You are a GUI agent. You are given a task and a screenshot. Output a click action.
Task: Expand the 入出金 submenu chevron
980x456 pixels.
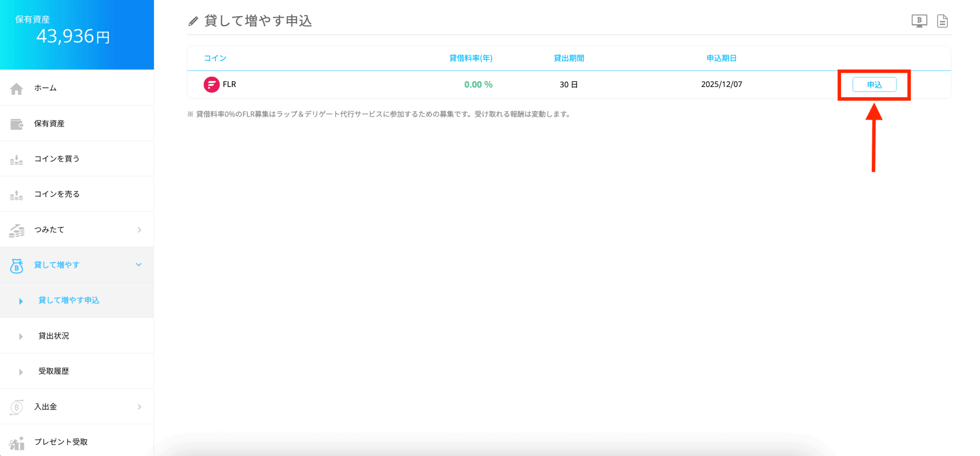(139, 407)
